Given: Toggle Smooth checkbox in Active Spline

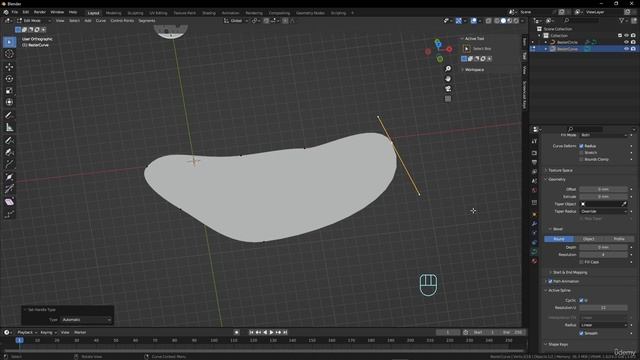Looking at the screenshot, I should pyautogui.click(x=581, y=333).
